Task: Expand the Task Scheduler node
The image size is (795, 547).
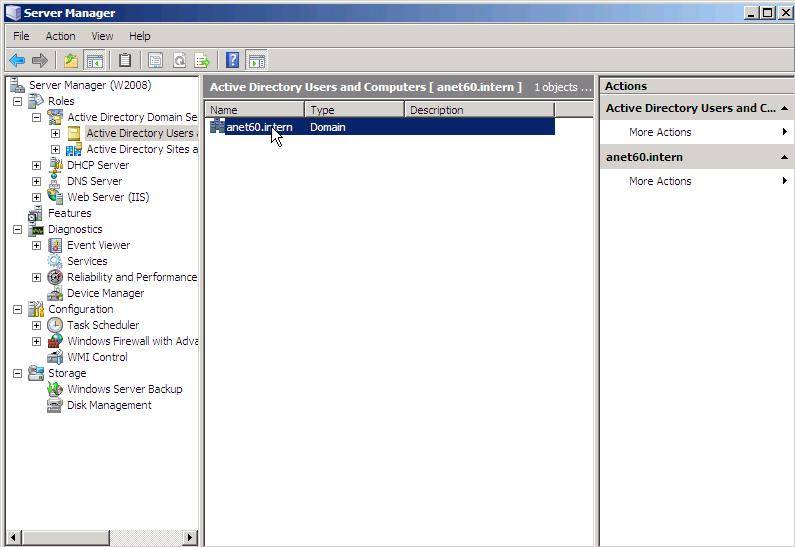Action: [x=37, y=325]
